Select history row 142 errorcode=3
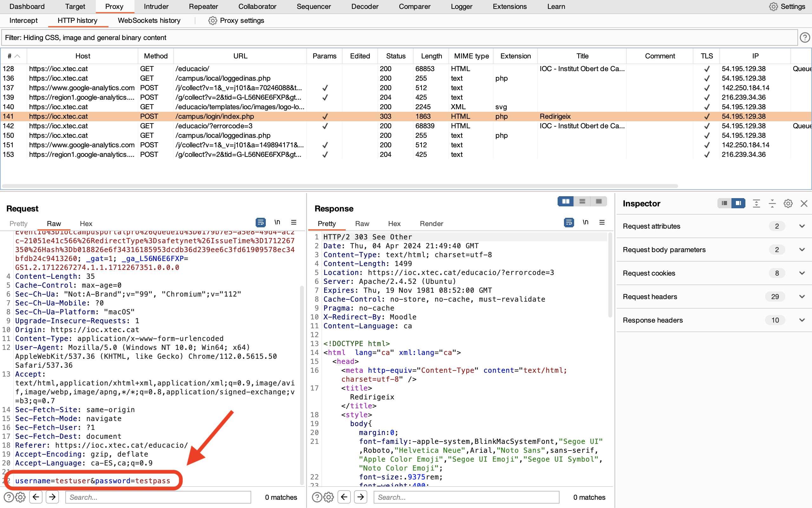Screen dimensions: 812x508 point(406,126)
